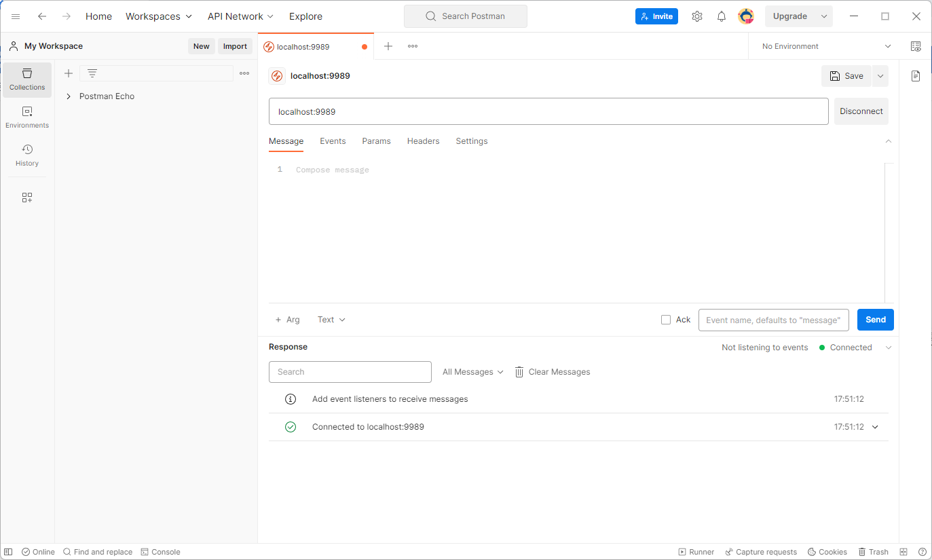Open the Trash

tap(873, 552)
